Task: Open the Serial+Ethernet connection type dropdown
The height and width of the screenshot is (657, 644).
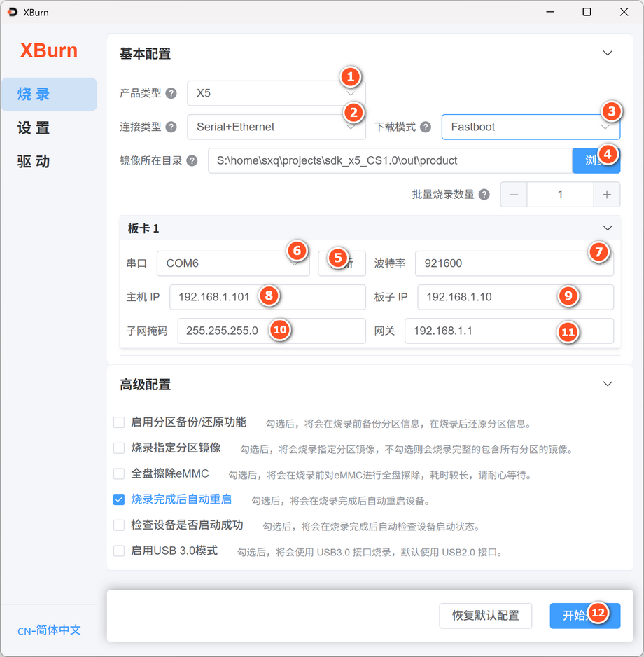Action: click(x=276, y=127)
